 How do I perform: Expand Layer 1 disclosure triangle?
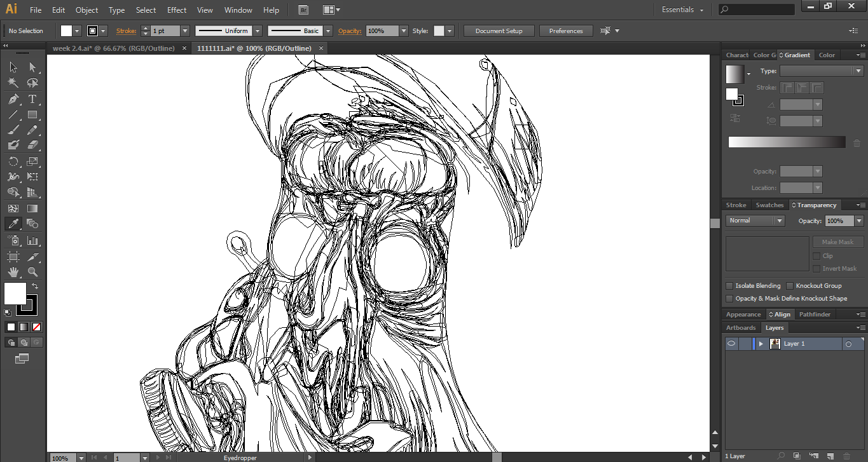point(761,344)
